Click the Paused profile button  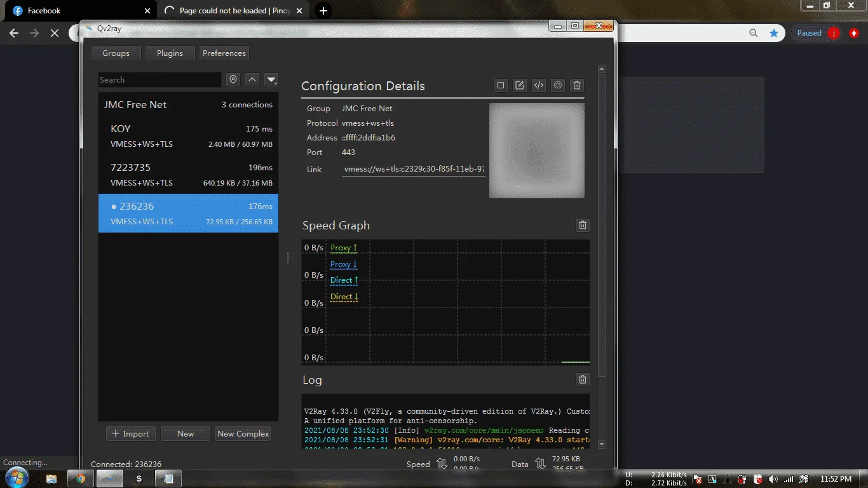point(817,33)
